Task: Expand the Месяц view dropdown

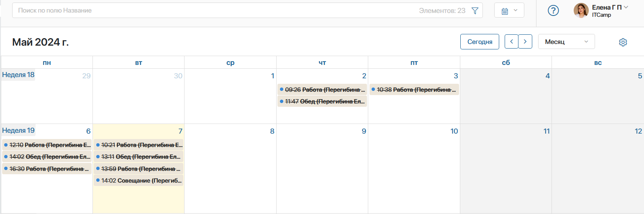Action: [x=566, y=41]
